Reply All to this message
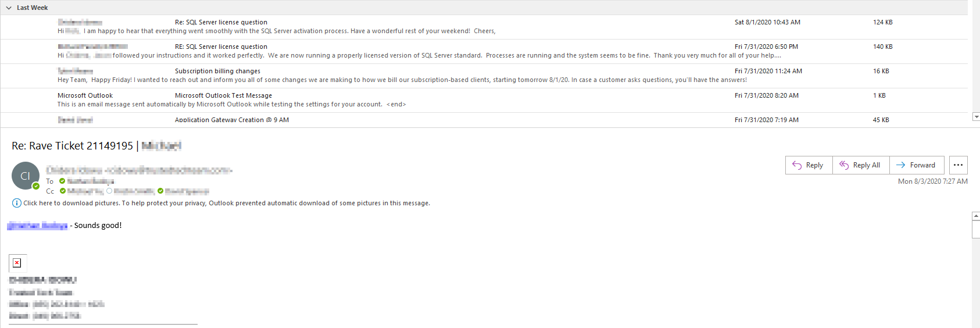This screenshot has height=328, width=980. click(x=861, y=165)
